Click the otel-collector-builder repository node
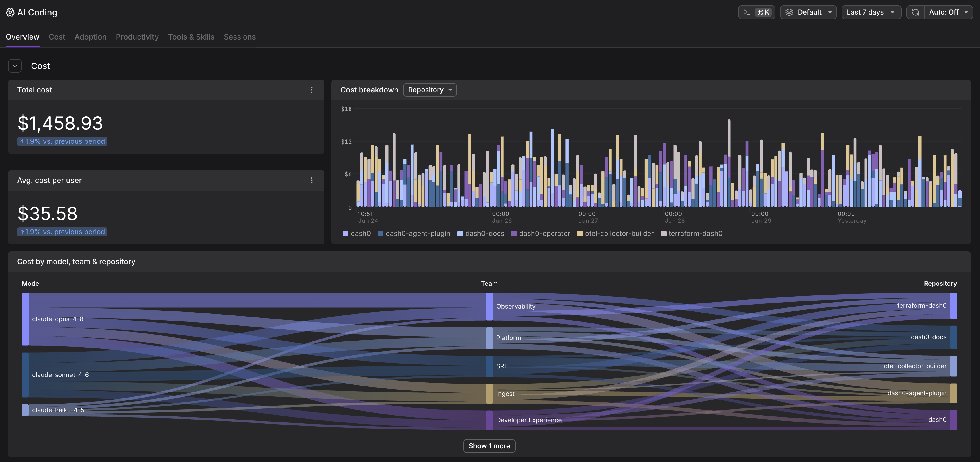 click(953, 366)
